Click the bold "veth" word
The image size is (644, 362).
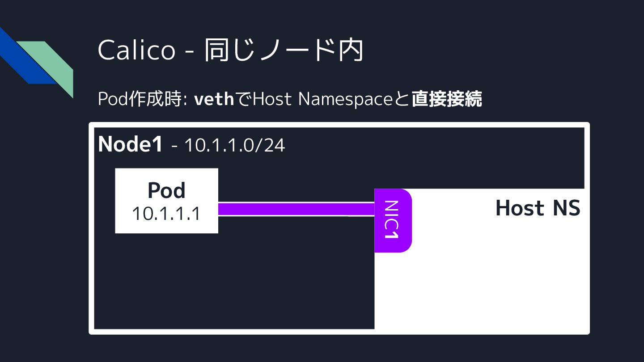point(214,99)
